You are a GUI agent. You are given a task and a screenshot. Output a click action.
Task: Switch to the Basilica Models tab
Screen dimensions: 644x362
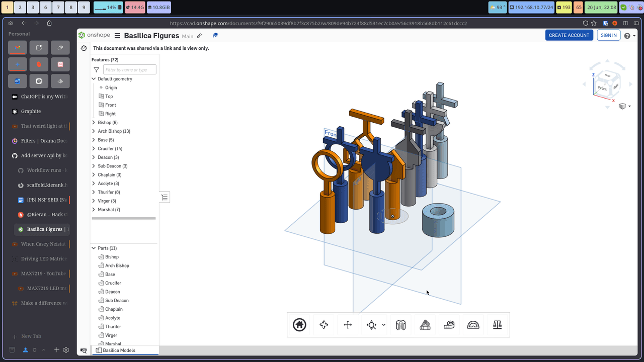pos(119,350)
